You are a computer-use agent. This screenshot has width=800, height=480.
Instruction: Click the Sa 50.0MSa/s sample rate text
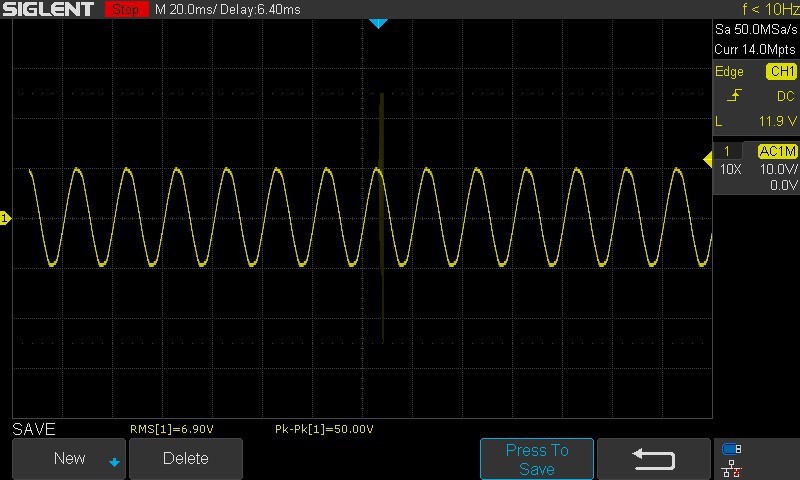point(756,30)
